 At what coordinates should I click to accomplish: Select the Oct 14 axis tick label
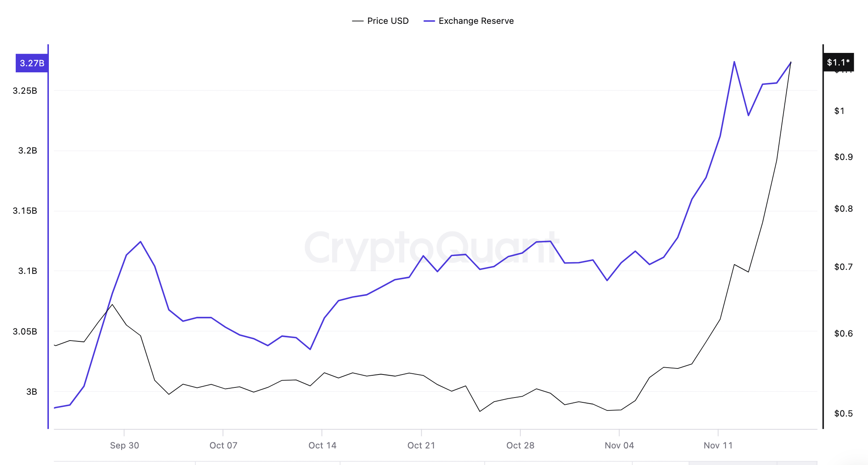tap(322, 445)
